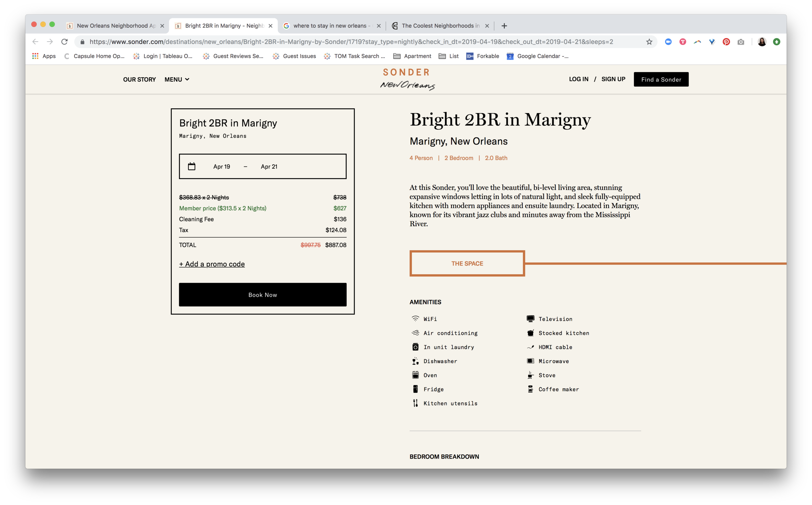Screen dimensions: 812x505
Task: Click the Stocked kitchen icon
Action: (530, 333)
